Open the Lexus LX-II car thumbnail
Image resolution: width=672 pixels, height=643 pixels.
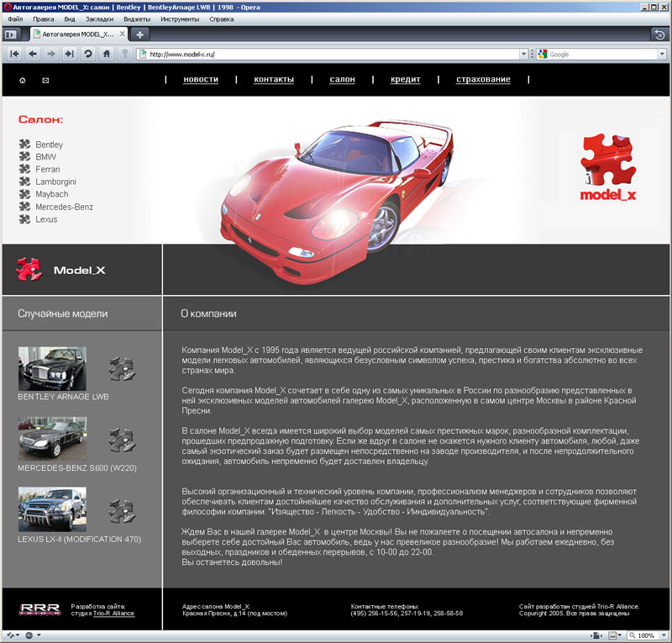[52, 509]
